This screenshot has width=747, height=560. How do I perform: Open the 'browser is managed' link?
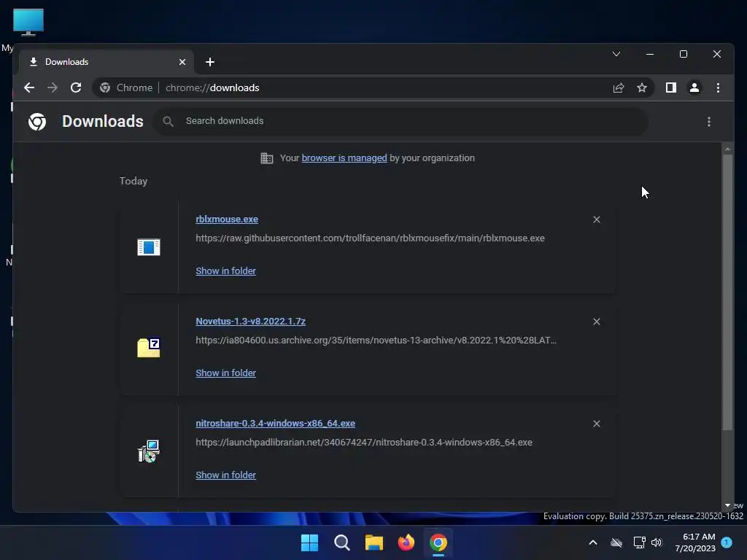click(344, 158)
